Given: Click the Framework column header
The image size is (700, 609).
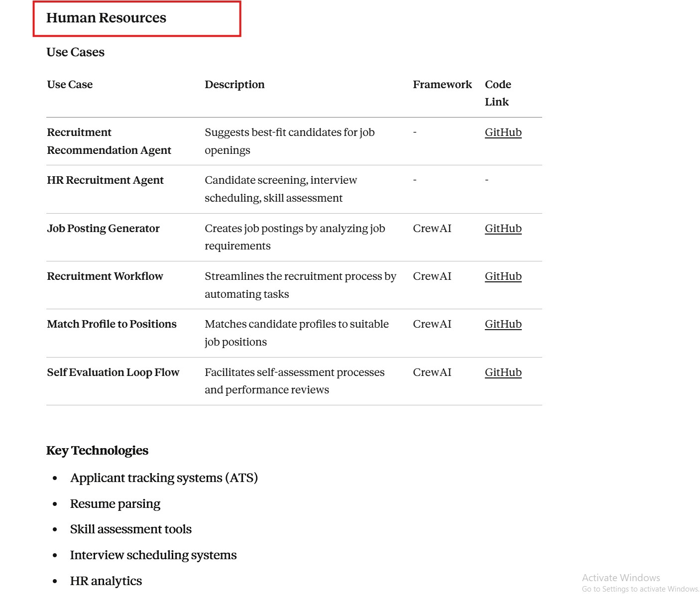Looking at the screenshot, I should [442, 85].
